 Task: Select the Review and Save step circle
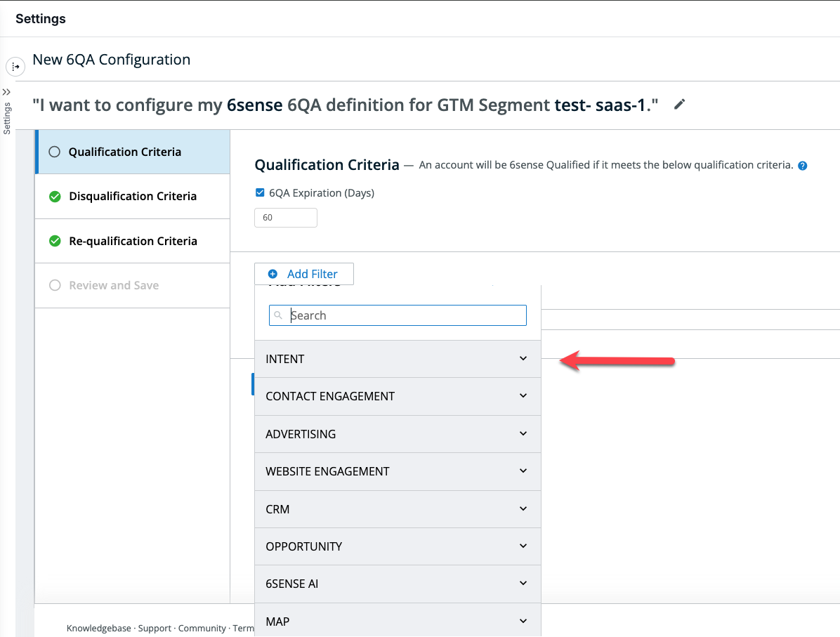coord(55,285)
